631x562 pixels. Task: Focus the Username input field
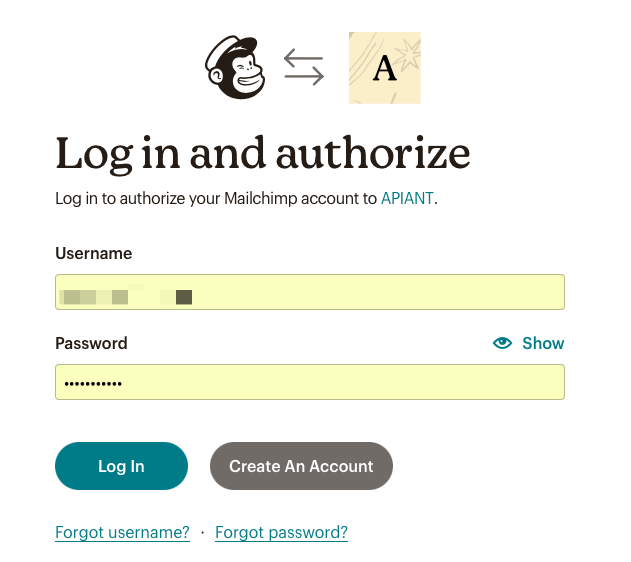coord(310,292)
